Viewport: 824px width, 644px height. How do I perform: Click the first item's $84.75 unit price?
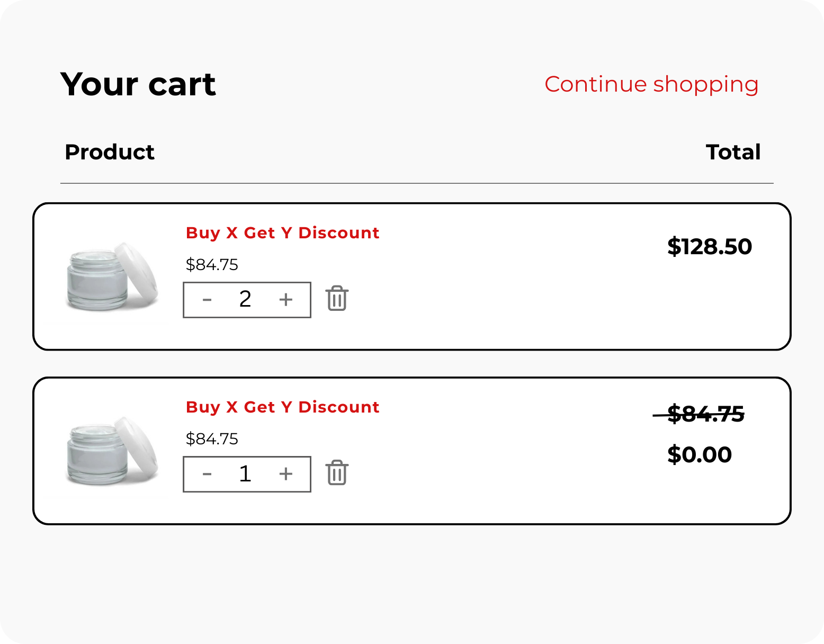(212, 265)
